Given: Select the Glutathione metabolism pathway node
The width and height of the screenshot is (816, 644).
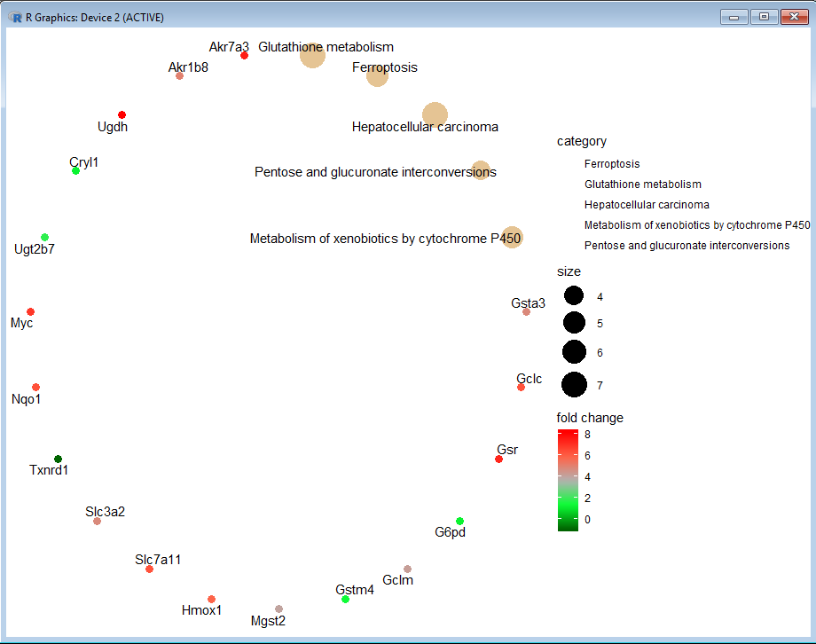Looking at the screenshot, I should [311, 57].
